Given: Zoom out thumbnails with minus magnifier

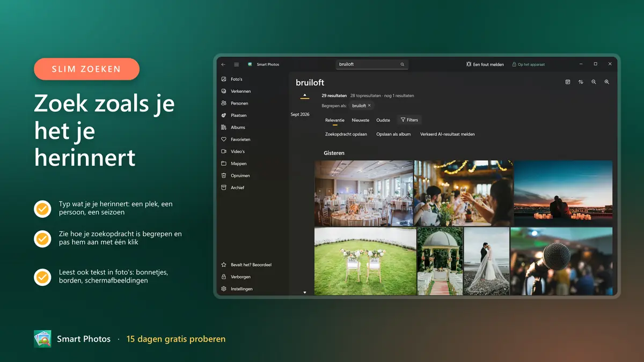Looking at the screenshot, I should [594, 82].
